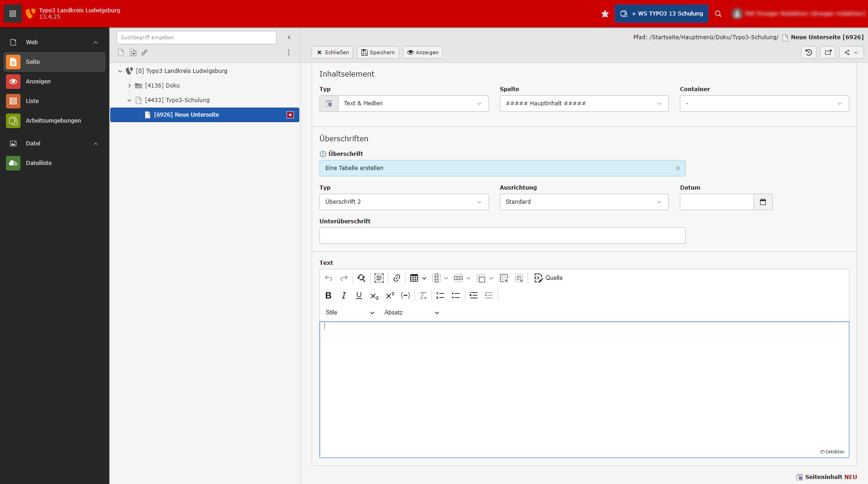Toggle italic text formatting
The height and width of the screenshot is (484, 868).
(344, 296)
